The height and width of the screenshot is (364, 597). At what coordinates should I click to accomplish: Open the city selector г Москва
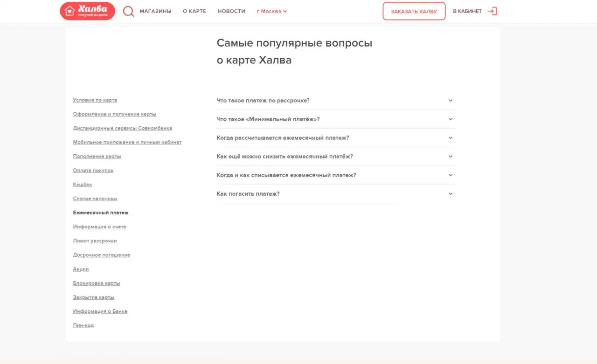pos(272,11)
